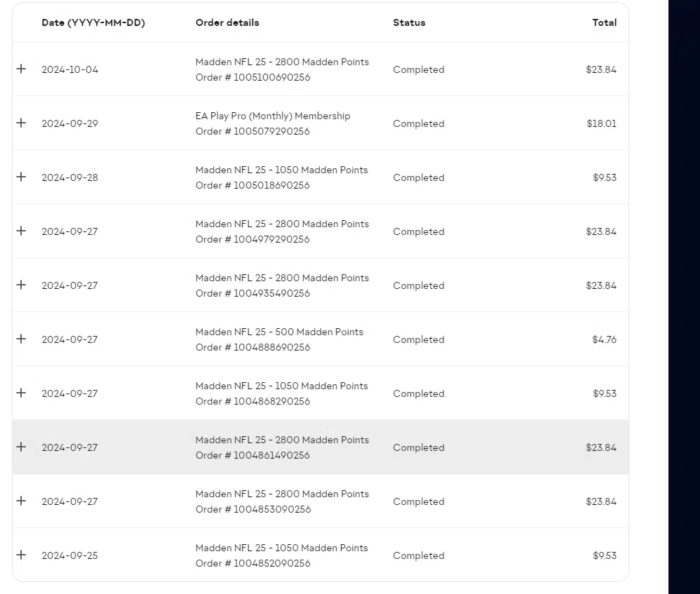Click plus icon for order # 1004853090256
This screenshot has width=700, height=594.
[21, 501]
